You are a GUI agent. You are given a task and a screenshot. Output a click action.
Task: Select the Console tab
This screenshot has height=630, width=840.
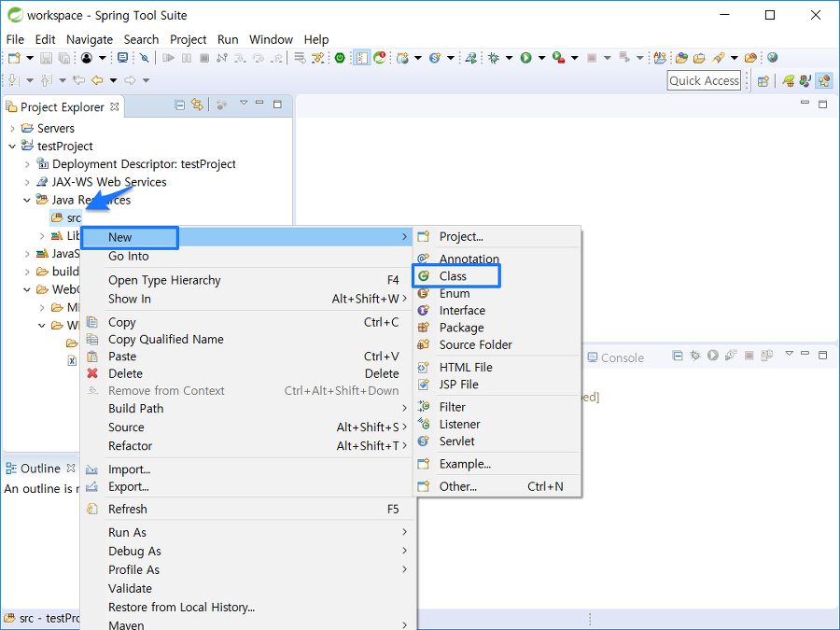click(x=616, y=357)
